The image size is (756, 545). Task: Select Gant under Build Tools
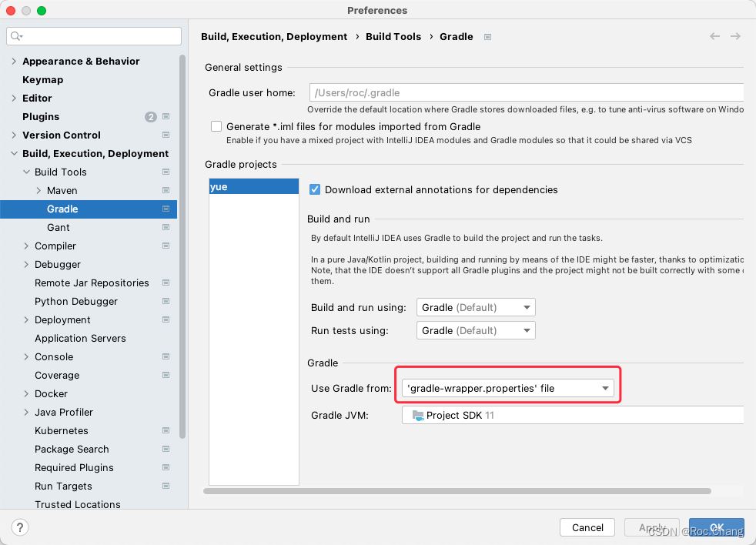pos(59,227)
